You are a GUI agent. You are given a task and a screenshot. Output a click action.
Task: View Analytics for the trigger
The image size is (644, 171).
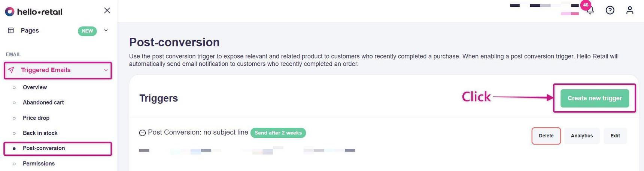coord(581,136)
